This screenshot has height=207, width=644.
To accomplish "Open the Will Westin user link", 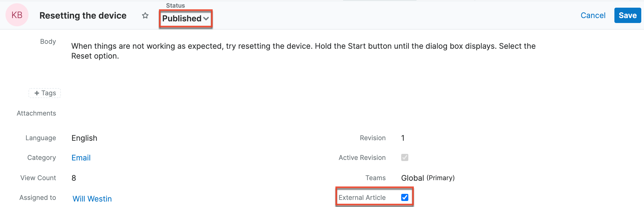I will tap(92, 199).
